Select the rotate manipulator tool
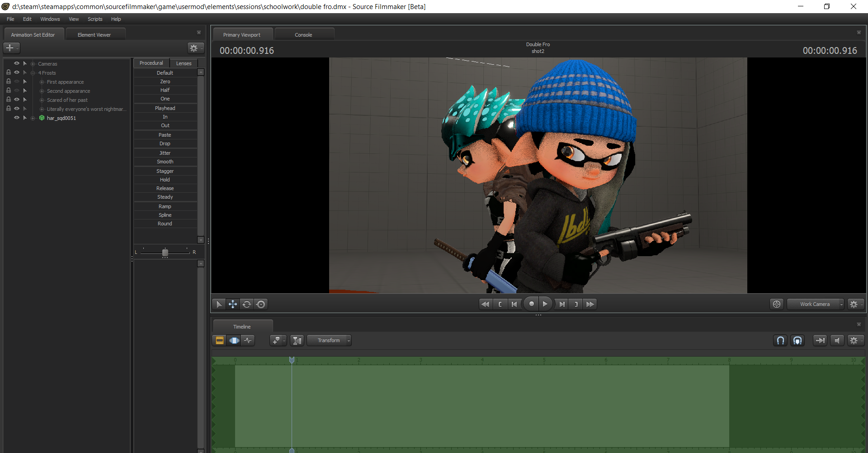This screenshot has height=453, width=868. (247, 304)
